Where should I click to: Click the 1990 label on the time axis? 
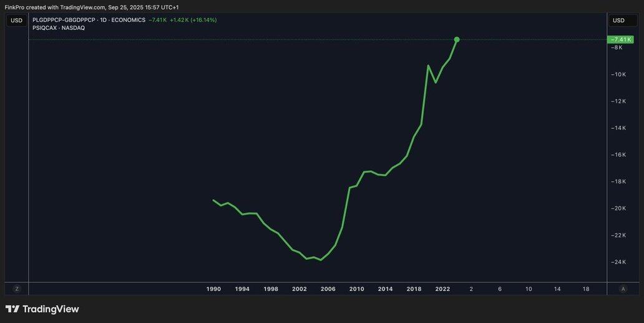pos(213,289)
